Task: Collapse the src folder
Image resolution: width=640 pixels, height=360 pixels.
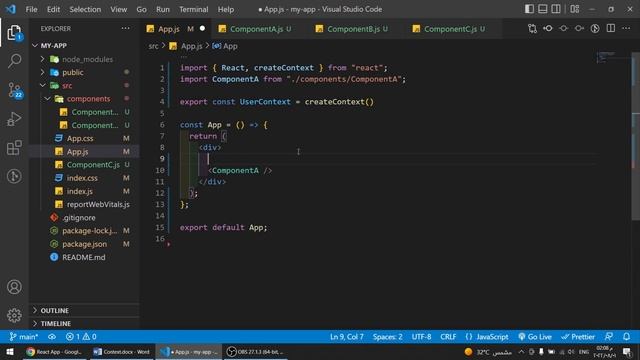Action: [x=84, y=85]
